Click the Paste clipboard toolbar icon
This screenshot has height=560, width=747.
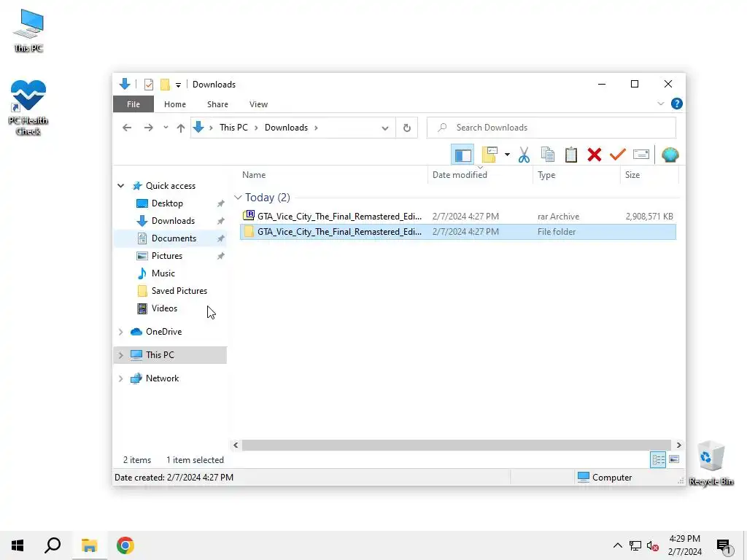tap(570, 155)
